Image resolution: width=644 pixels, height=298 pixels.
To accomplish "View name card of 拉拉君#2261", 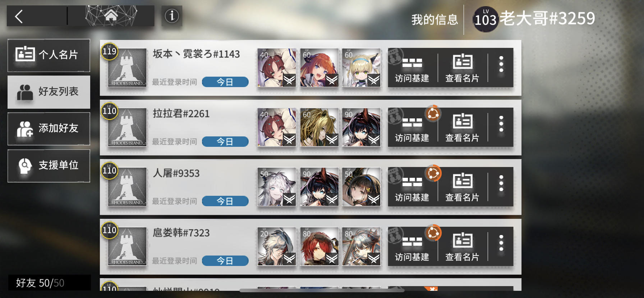I will [x=463, y=127].
